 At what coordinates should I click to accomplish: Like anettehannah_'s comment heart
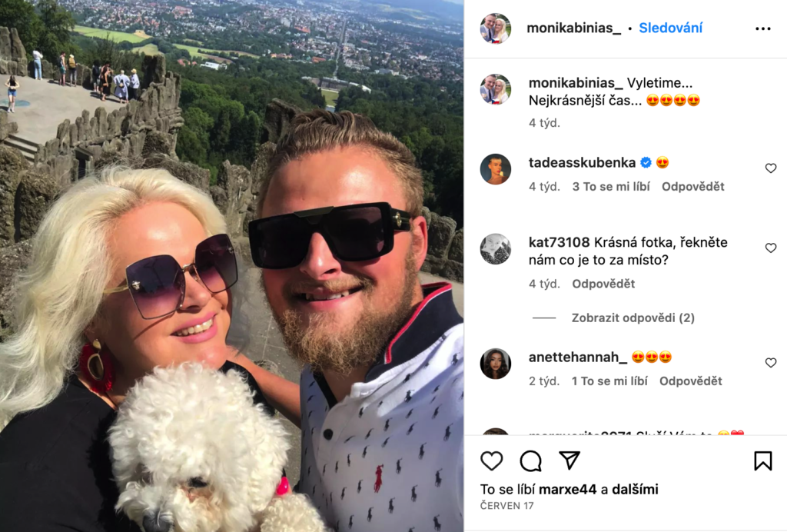pyautogui.click(x=771, y=363)
